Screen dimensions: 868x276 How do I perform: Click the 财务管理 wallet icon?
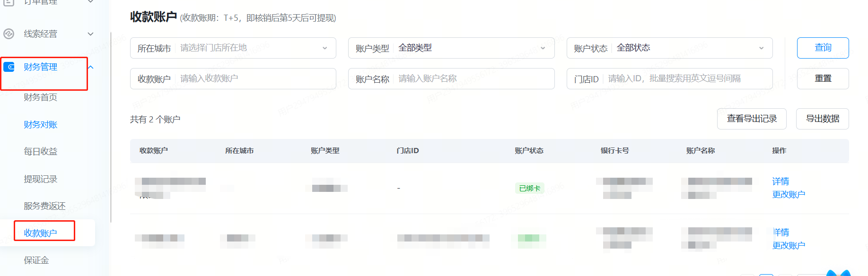pos(9,67)
